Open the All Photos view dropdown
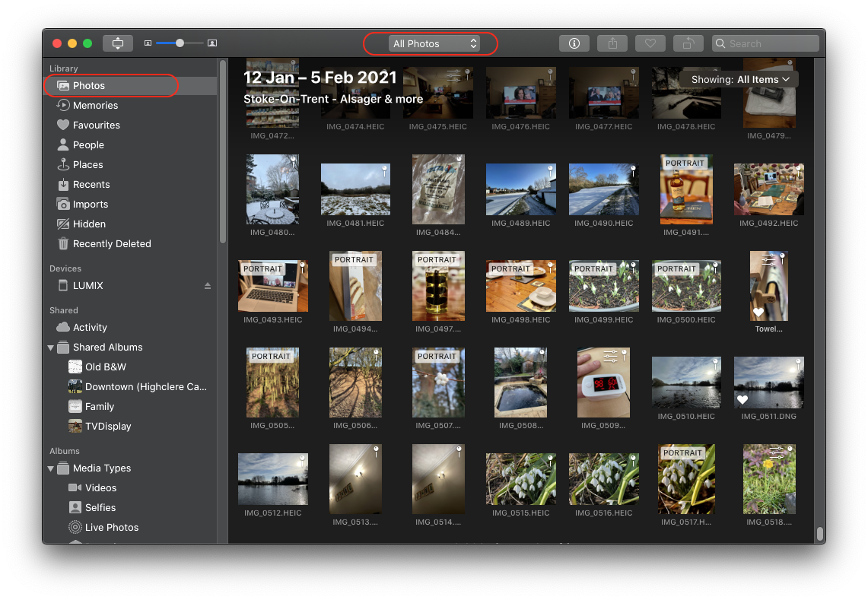868x600 pixels. coord(434,44)
